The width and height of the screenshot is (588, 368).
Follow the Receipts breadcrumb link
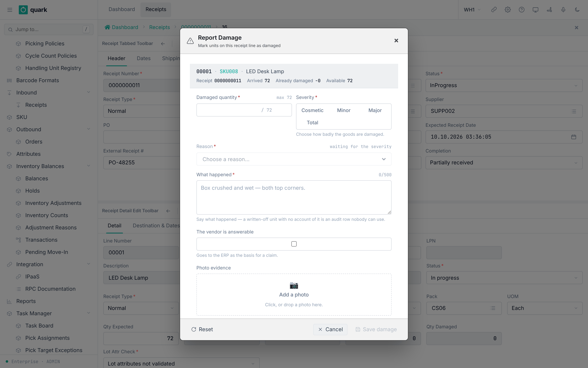159,27
